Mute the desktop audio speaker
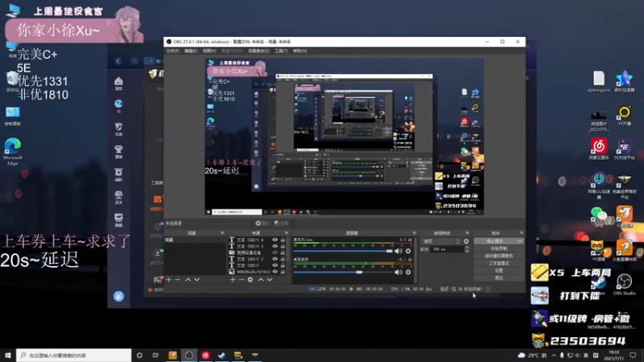This screenshot has height=362, width=644. (398, 272)
